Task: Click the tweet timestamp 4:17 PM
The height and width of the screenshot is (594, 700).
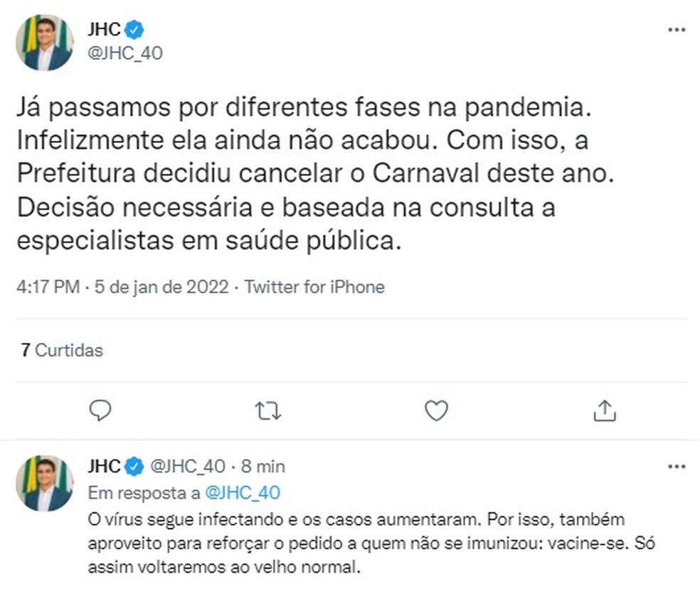Action: pyautogui.click(x=50, y=287)
